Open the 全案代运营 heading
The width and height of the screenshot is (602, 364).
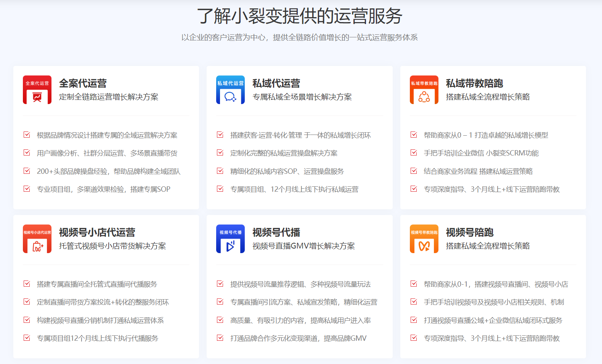click(x=83, y=83)
